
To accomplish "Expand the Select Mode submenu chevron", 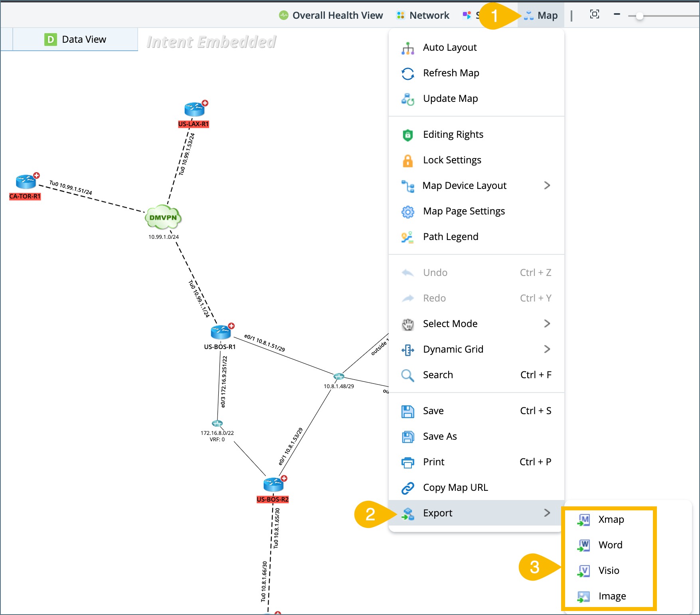I will point(547,323).
